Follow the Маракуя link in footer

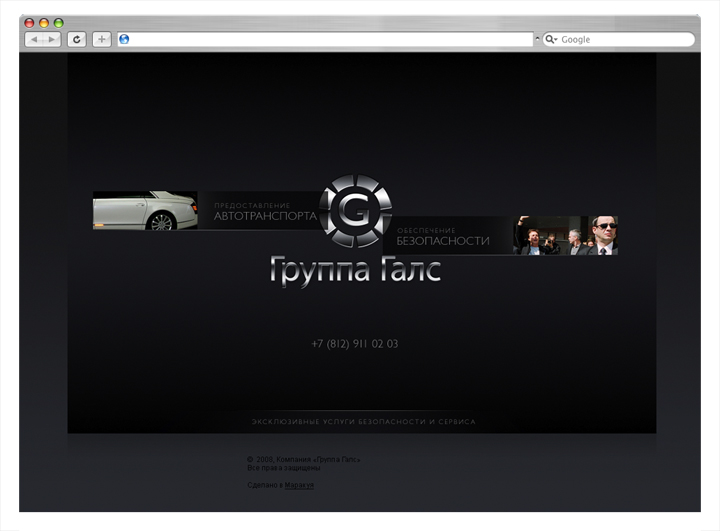tap(299, 485)
